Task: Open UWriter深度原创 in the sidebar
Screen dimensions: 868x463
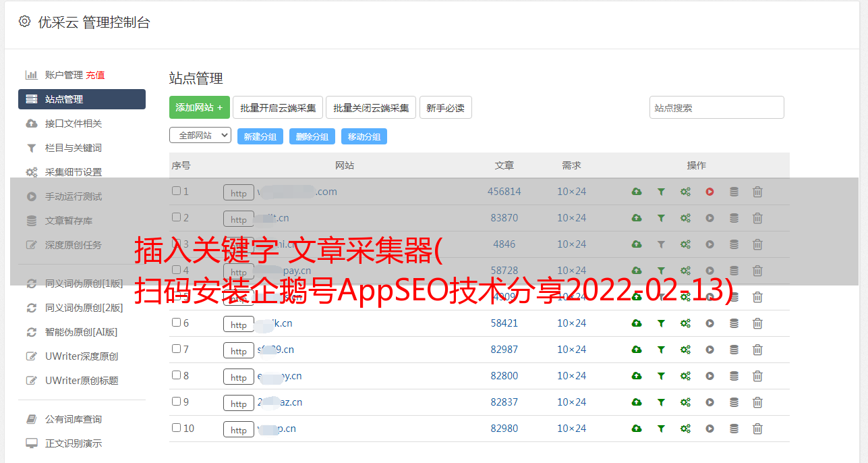Action: click(x=82, y=356)
